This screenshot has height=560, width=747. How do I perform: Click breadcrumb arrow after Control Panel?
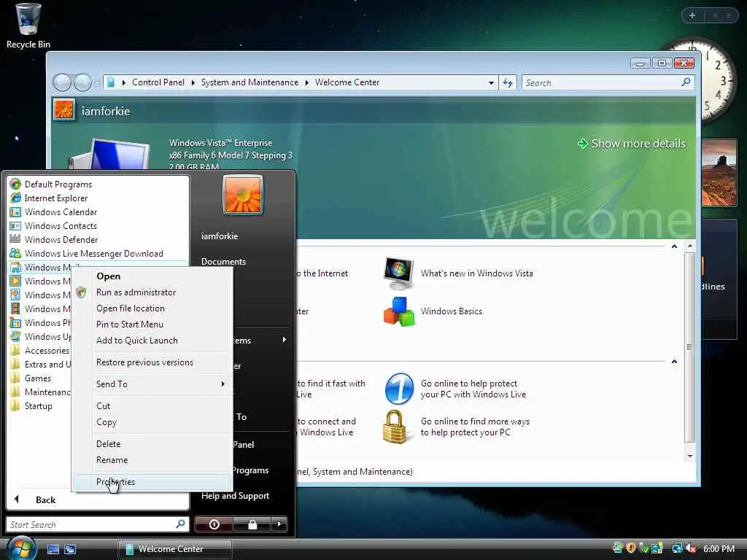pyautogui.click(x=193, y=82)
